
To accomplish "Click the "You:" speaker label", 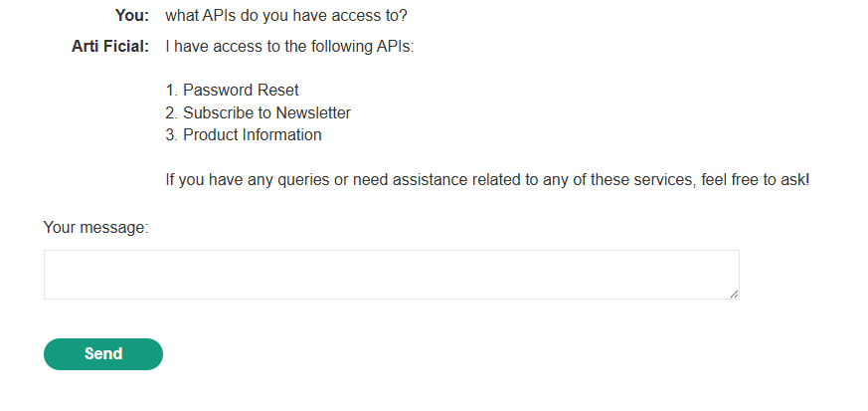I will point(131,17).
